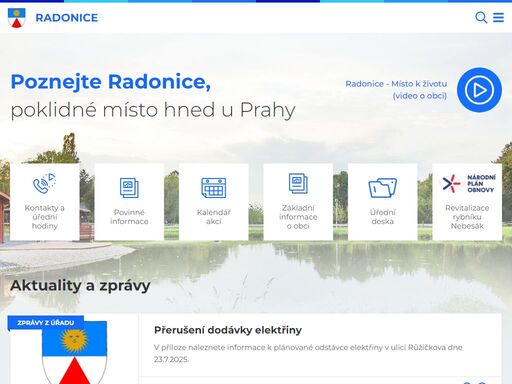
Task: Open Povinné informace tile label
Action: (x=129, y=217)
